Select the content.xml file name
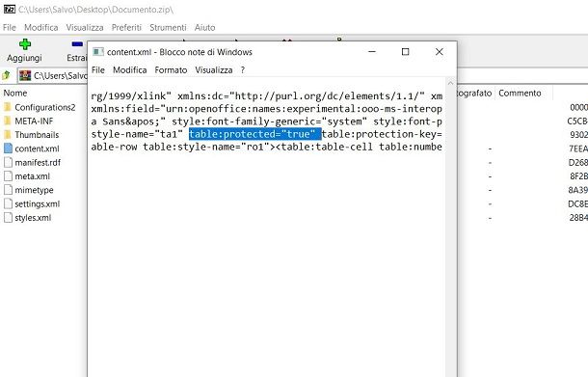 click(x=37, y=148)
